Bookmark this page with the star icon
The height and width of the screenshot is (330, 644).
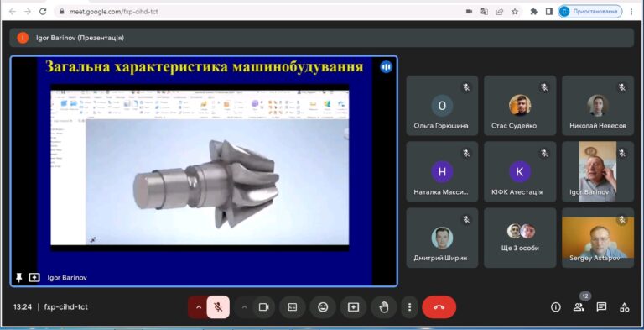click(515, 12)
